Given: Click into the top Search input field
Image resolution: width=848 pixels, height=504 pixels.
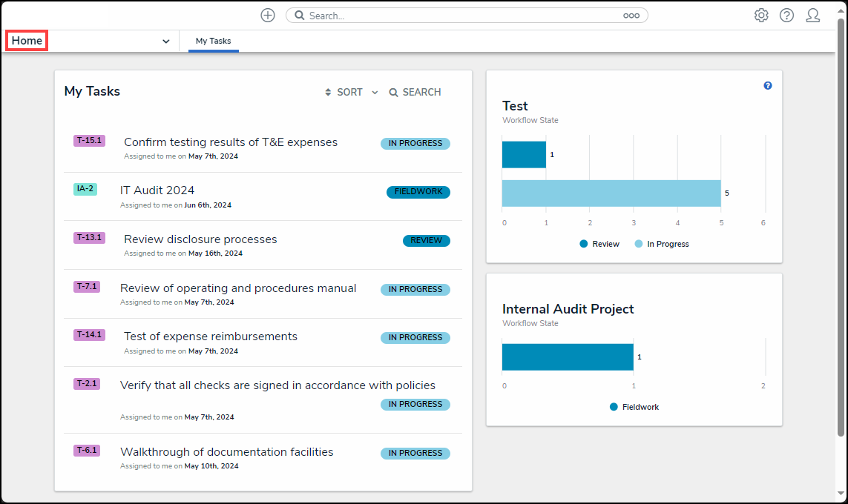Looking at the screenshot, I should coord(460,16).
